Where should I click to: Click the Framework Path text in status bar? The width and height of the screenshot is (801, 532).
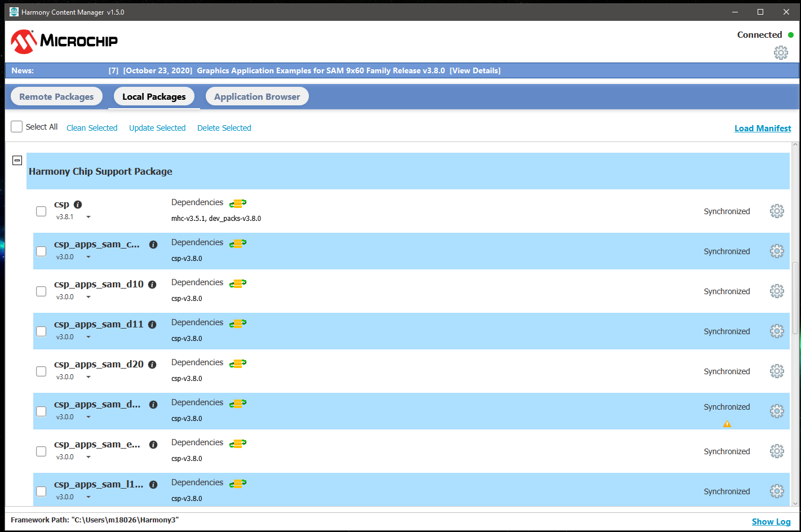(95, 520)
